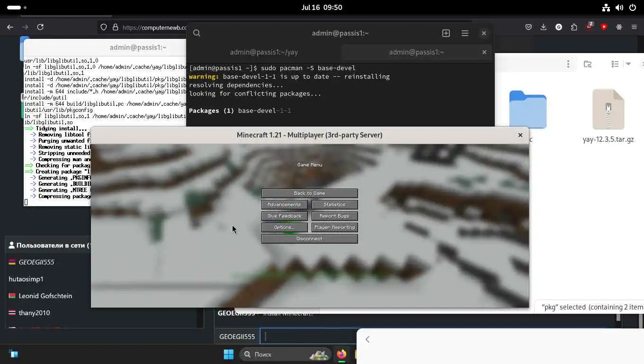Click the file manager folder search icon
The width and height of the screenshot is (644, 364).
(588, 64)
